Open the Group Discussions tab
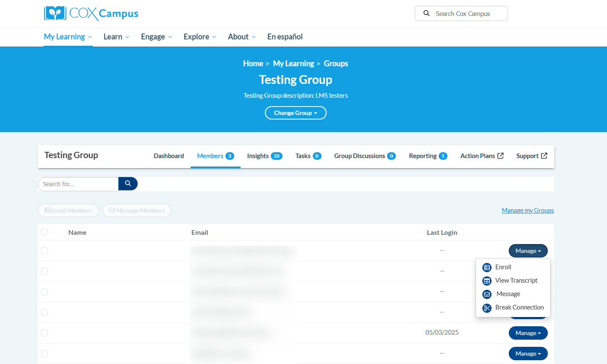Image resolution: width=607 pixels, height=364 pixels. [x=365, y=156]
